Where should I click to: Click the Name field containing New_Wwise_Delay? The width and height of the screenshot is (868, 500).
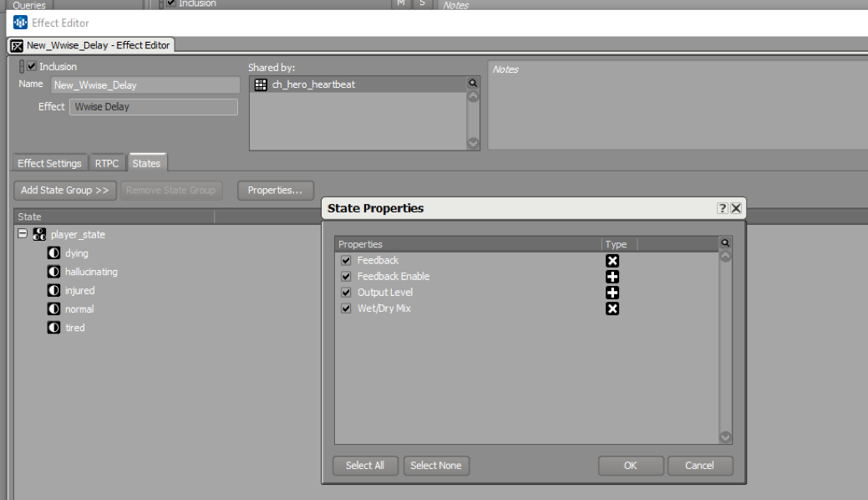145,84
